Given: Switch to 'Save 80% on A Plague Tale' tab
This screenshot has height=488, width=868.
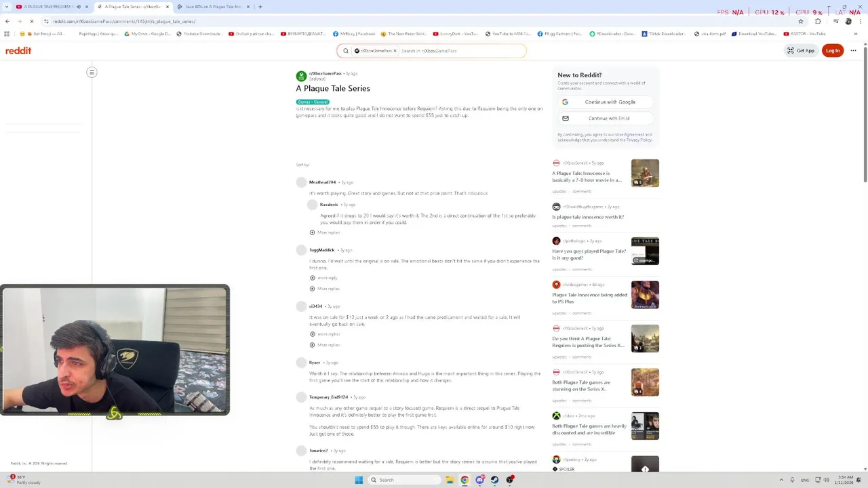Looking at the screenshot, I should (x=213, y=7).
